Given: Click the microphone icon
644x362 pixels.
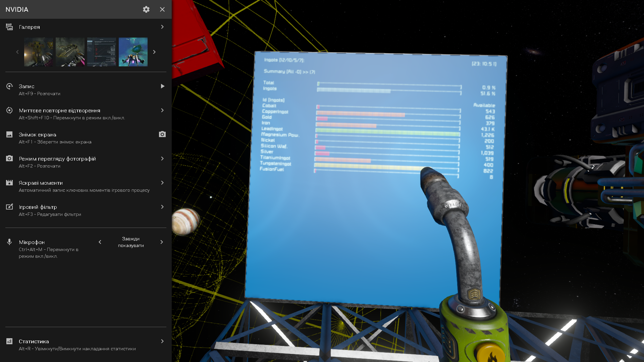Looking at the screenshot, I should [x=9, y=242].
